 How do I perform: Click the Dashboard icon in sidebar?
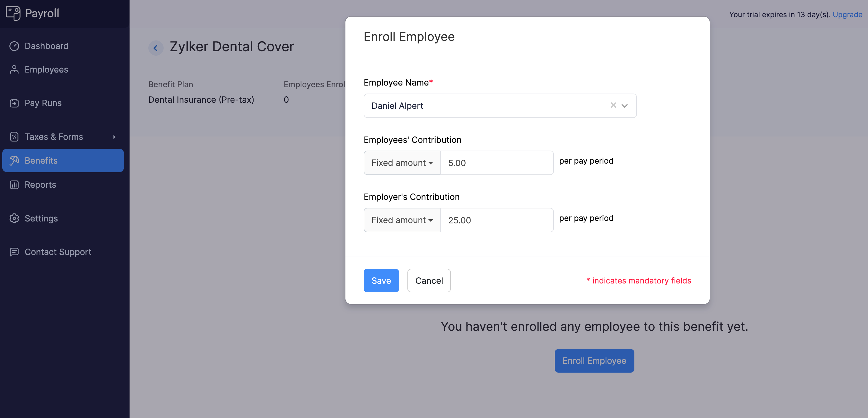(x=15, y=46)
